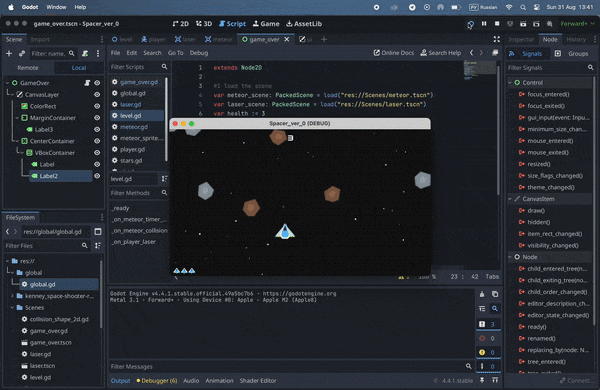600x390 pixels.
Task: Toggle error messages filter in Output
Action: click(488, 338)
